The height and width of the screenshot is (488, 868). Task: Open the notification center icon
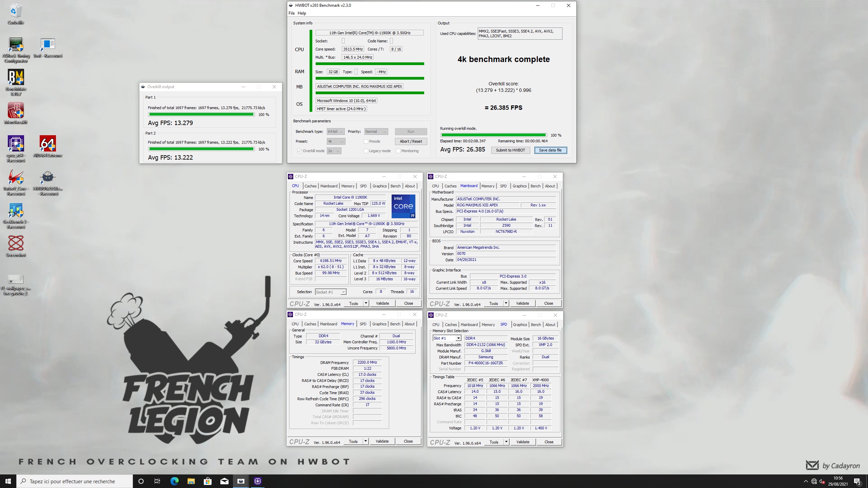coord(857,481)
